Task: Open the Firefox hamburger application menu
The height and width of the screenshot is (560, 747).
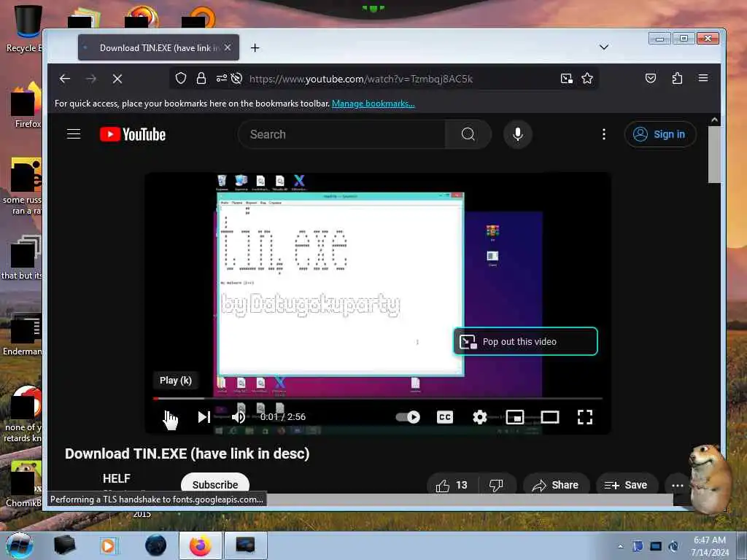Action: pyautogui.click(x=703, y=78)
